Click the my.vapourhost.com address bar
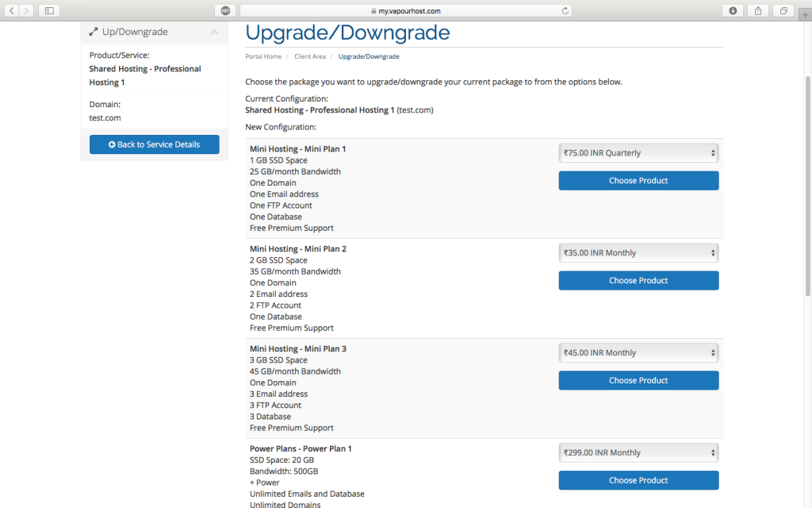The image size is (812, 508). click(406, 10)
